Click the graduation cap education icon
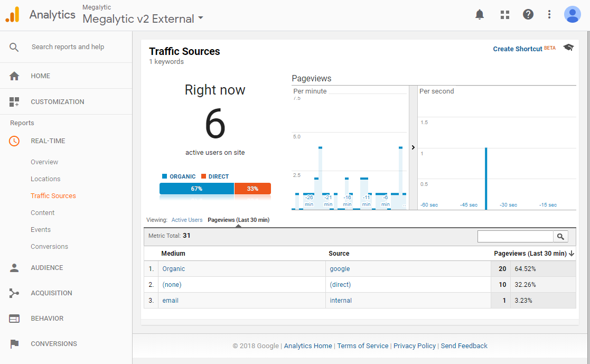 pyautogui.click(x=568, y=48)
